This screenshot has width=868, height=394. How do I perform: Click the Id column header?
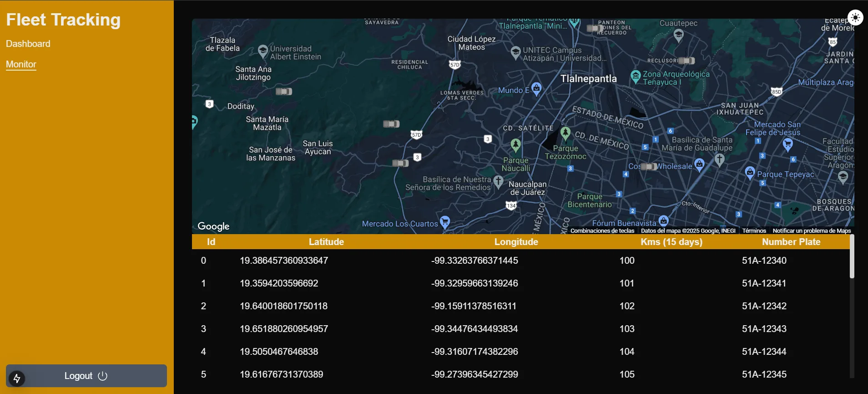click(211, 242)
